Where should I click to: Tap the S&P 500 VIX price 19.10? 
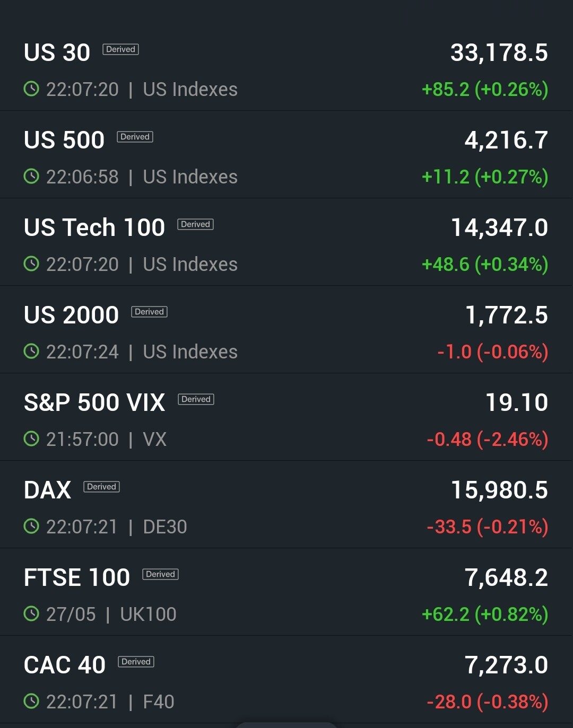pos(517,402)
